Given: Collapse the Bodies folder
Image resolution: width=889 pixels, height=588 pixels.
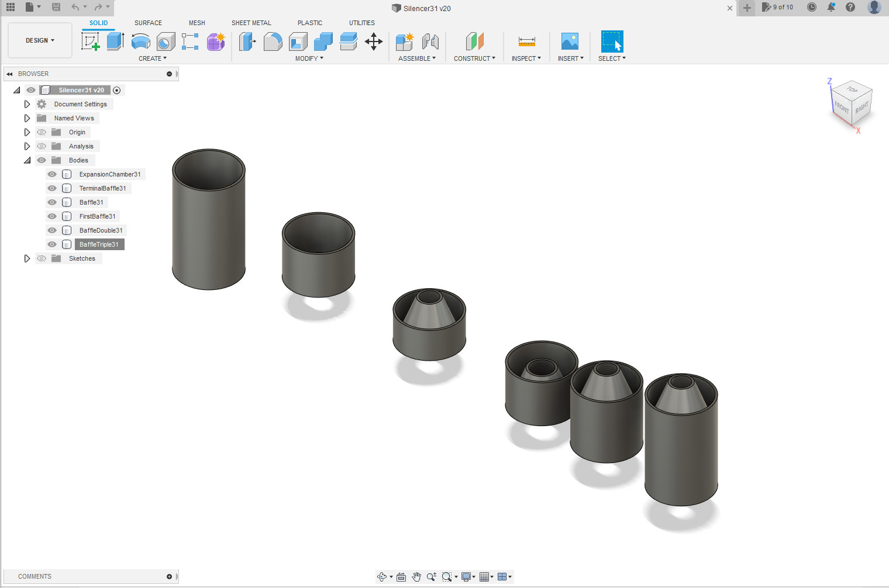Looking at the screenshot, I should tap(27, 160).
